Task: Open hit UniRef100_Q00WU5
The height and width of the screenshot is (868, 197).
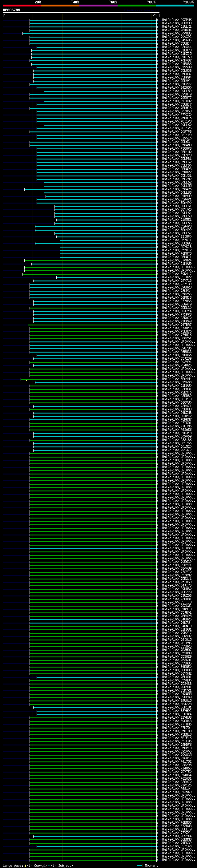Action: coord(176,33)
